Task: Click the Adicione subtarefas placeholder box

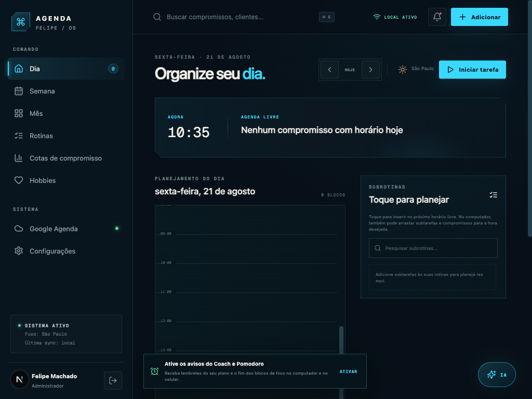Action: click(x=432, y=277)
